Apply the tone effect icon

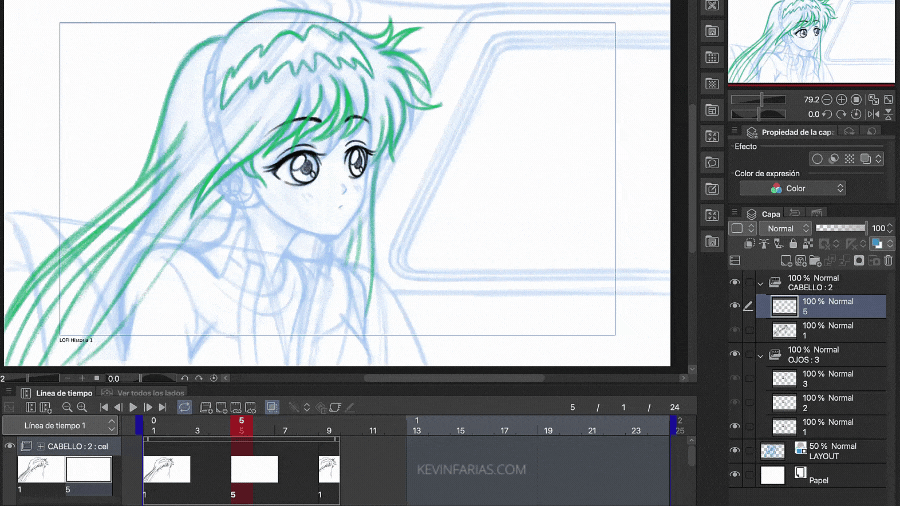click(x=849, y=159)
